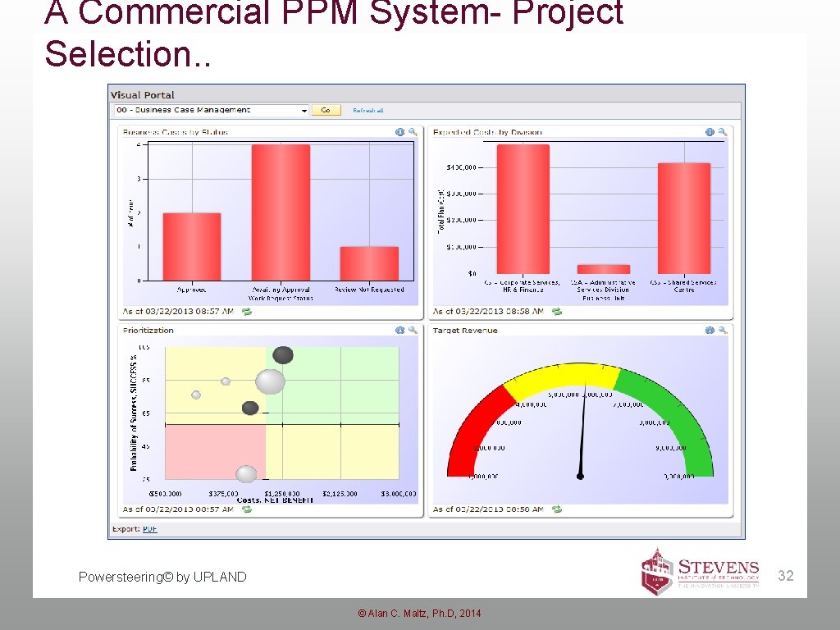Click the grey bubble near the bottom axis

click(246, 474)
